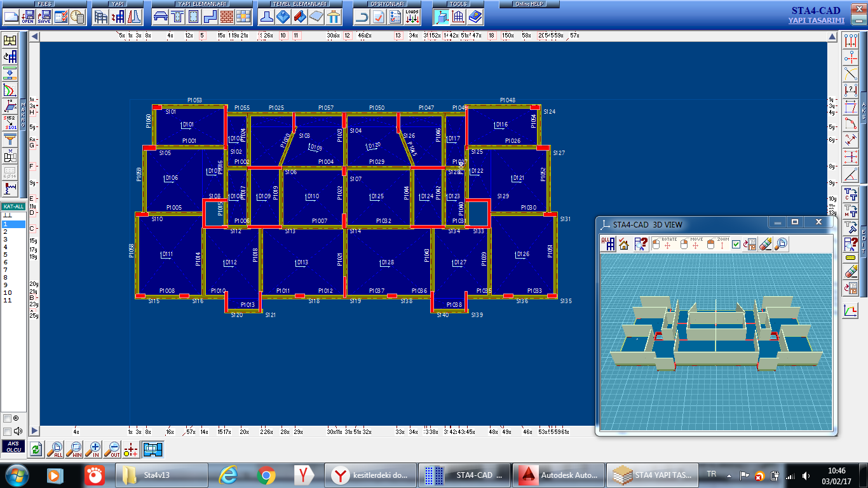Screen dimensions: 868x488
Task: Click the zoom OUT magnifier icon
Action: pos(112,450)
